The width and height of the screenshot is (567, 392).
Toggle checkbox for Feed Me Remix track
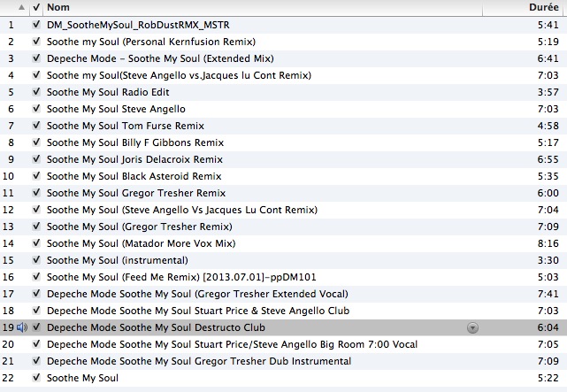click(36, 277)
